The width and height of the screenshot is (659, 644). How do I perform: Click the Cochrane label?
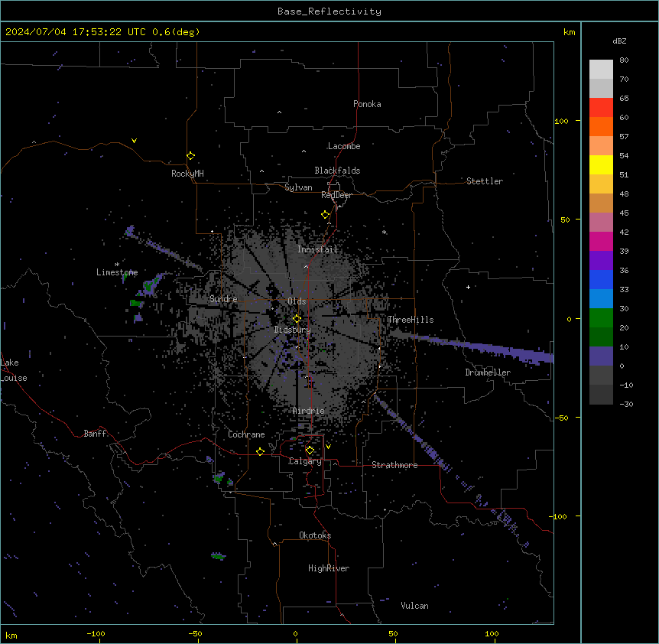coord(246,434)
